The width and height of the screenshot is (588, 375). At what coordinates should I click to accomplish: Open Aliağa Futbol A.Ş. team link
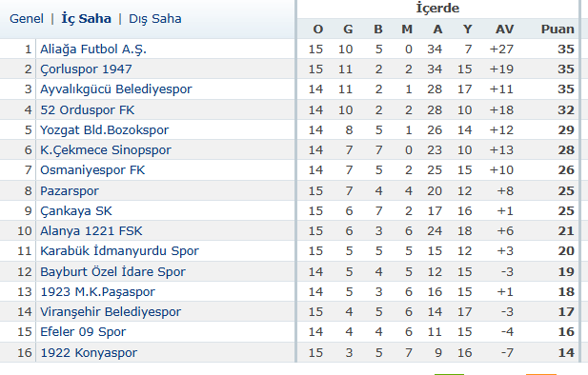click(93, 49)
